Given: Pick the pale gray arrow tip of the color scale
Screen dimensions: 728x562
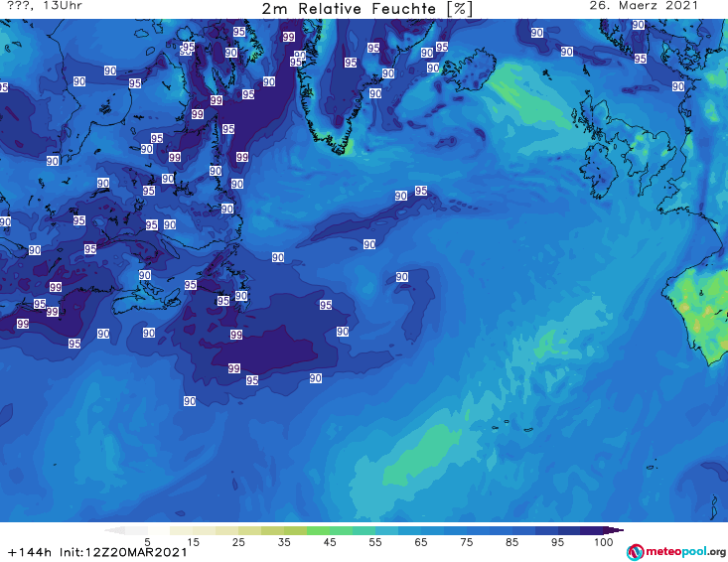Looking at the screenshot, I should point(114,530).
